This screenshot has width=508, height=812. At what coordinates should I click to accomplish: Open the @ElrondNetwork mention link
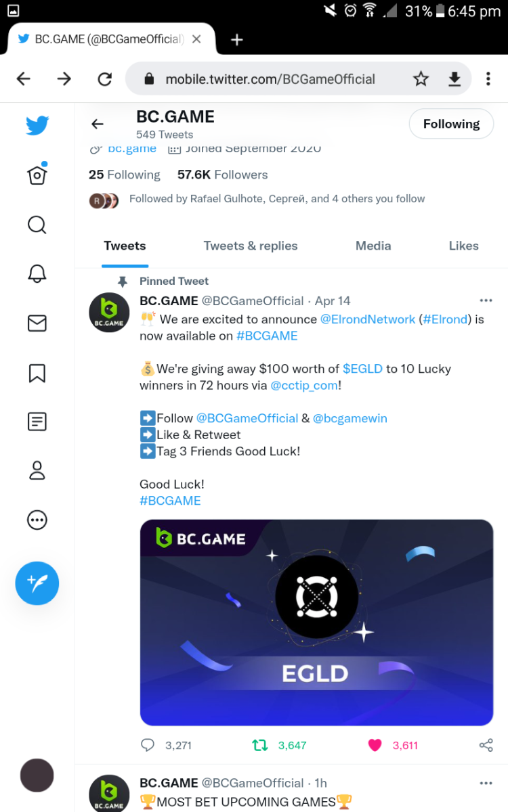pyautogui.click(x=367, y=319)
